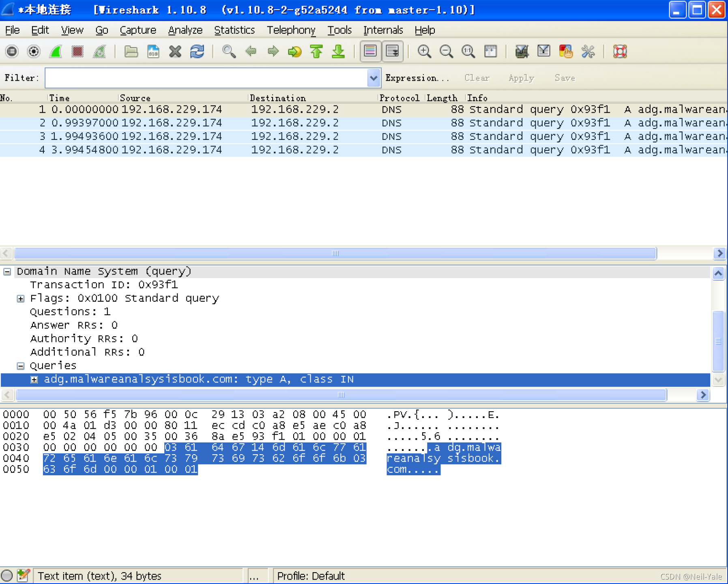Go to a specific packet number
This screenshot has height=584, width=728.
[x=295, y=52]
